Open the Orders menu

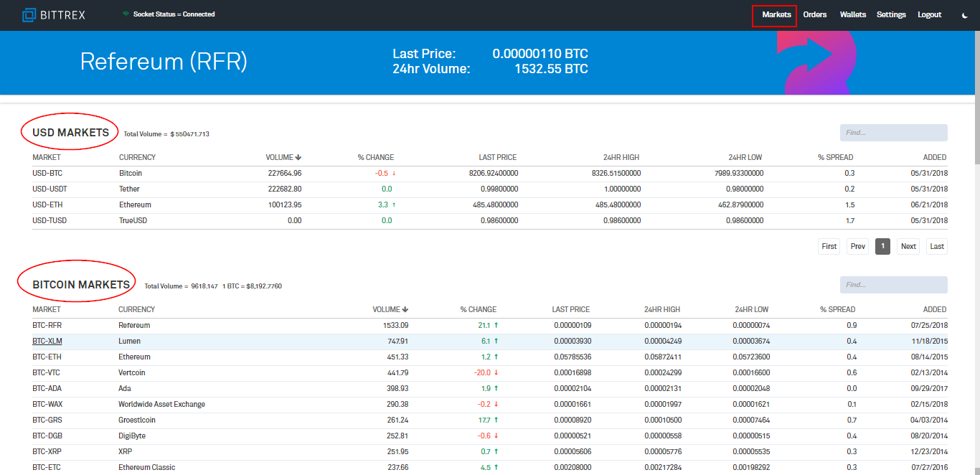pyautogui.click(x=815, y=15)
